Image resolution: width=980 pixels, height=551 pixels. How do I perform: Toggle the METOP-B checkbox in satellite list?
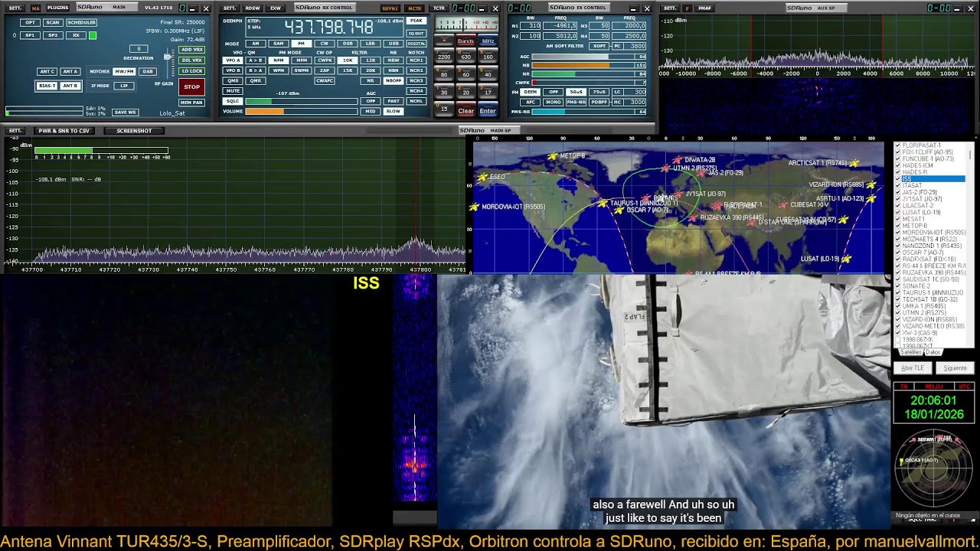(x=898, y=226)
